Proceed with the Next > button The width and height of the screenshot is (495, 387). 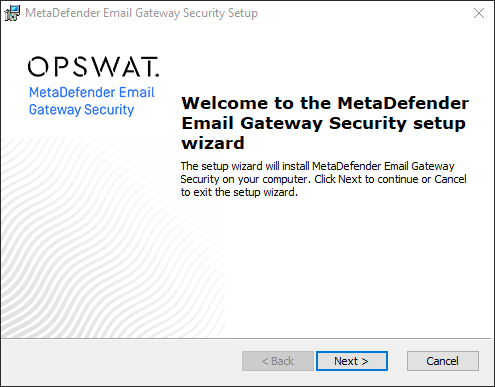352,361
